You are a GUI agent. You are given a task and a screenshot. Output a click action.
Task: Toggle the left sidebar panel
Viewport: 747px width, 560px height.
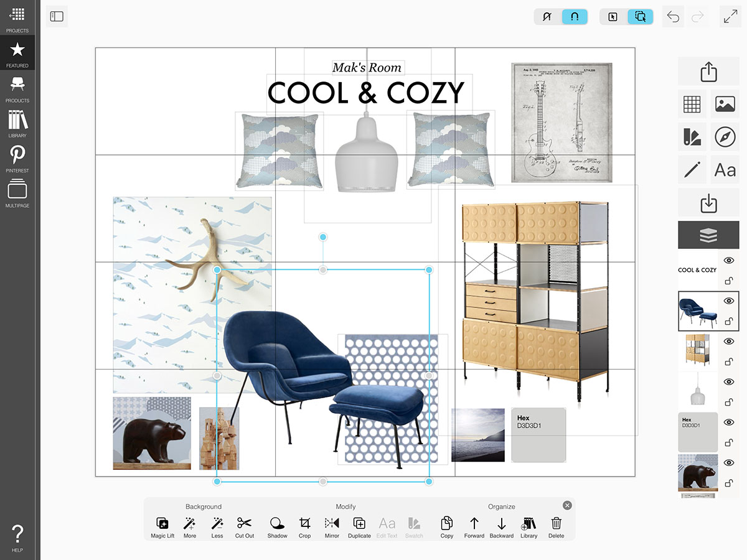click(x=57, y=17)
